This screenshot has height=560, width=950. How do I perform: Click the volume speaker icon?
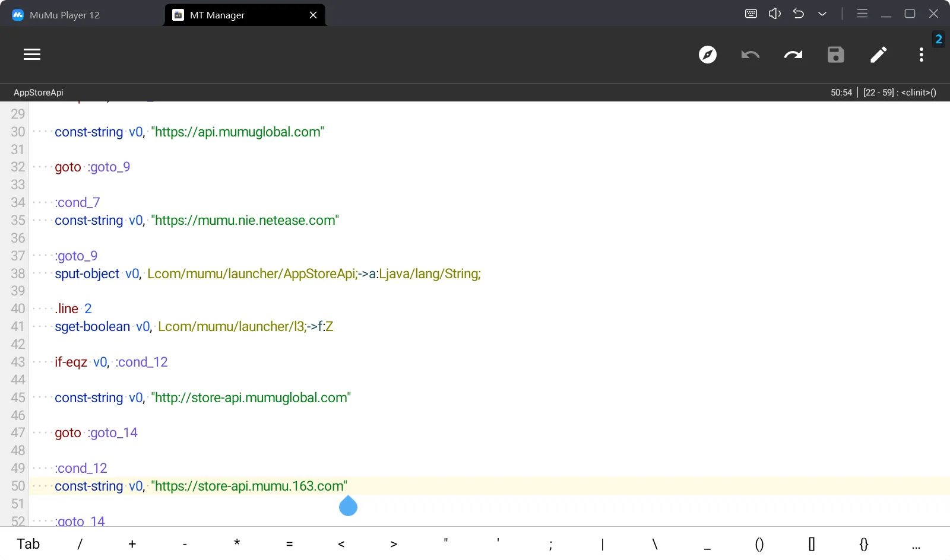point(775,14)
